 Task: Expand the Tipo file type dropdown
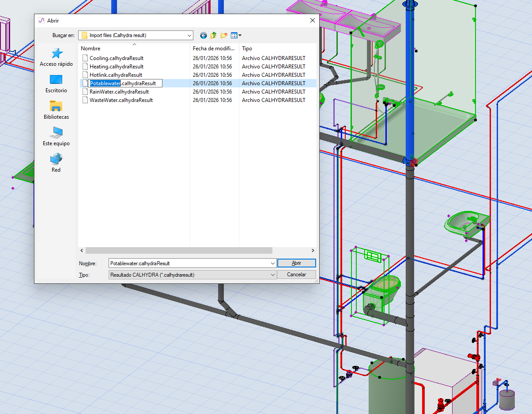coord(272,275)
